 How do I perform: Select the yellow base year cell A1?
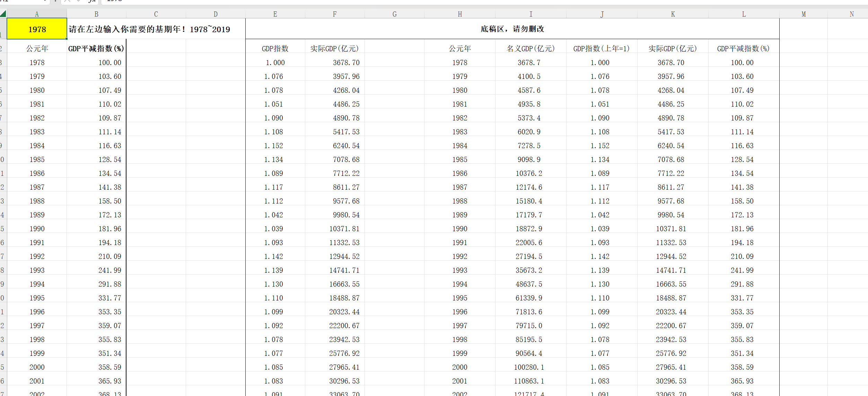point(37,29)
